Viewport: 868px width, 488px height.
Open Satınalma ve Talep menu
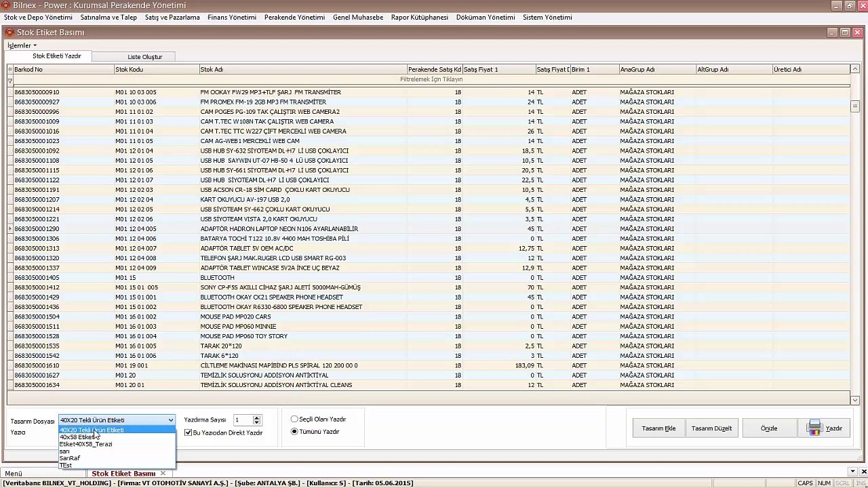coord(108,17)
